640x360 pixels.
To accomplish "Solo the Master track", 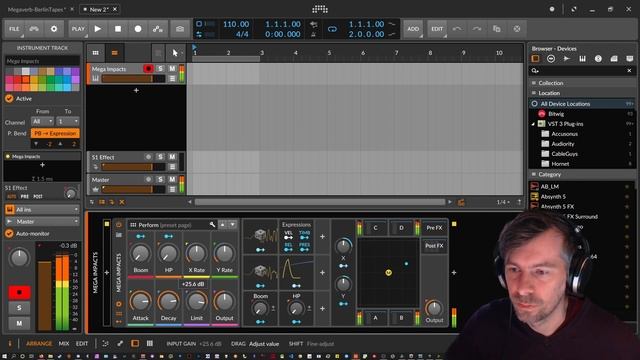I will click(160, 180).
